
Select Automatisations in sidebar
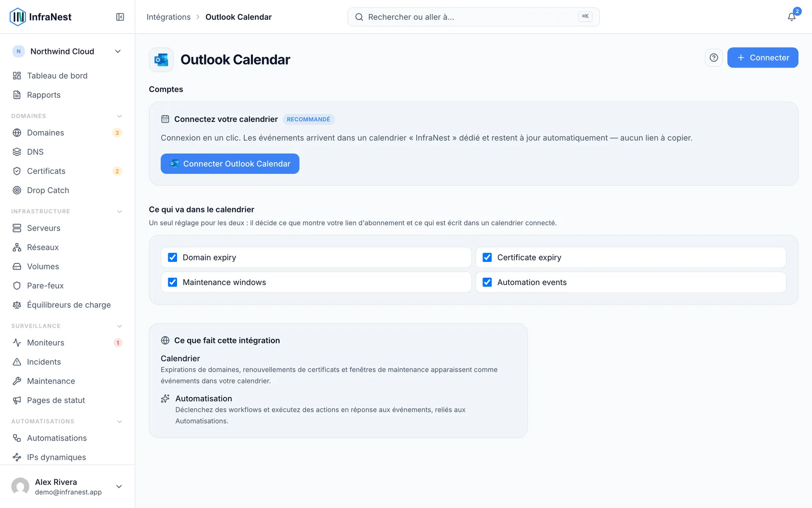pos(67,438)
